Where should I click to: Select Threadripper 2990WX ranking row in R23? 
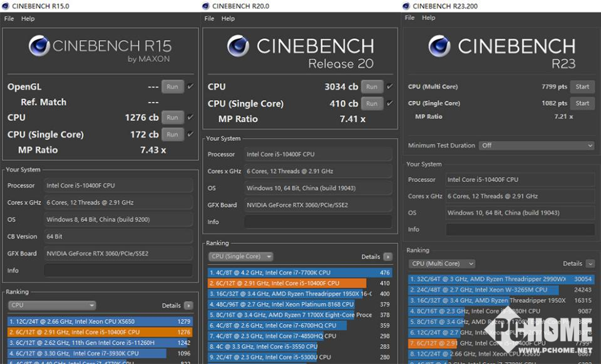point(501,279)
